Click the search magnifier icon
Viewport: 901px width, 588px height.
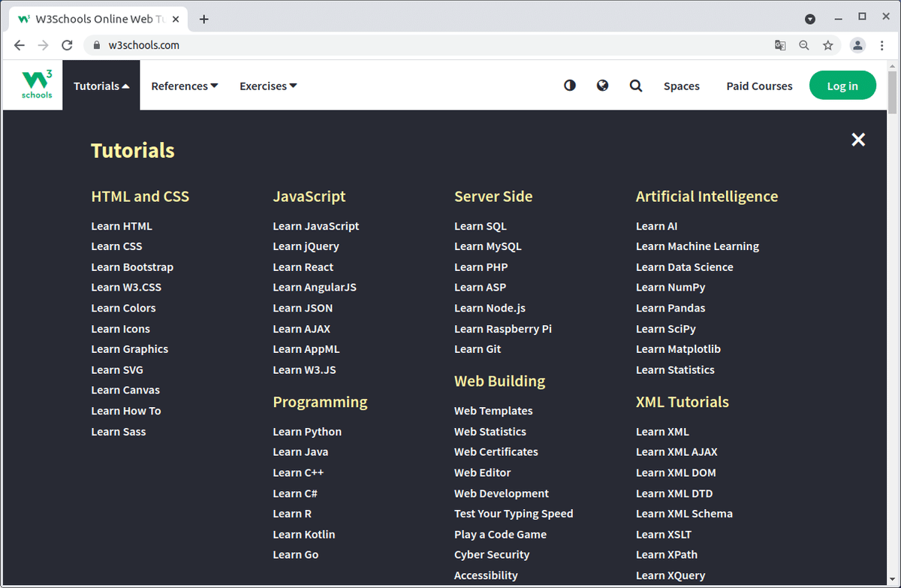pos(636,86)
